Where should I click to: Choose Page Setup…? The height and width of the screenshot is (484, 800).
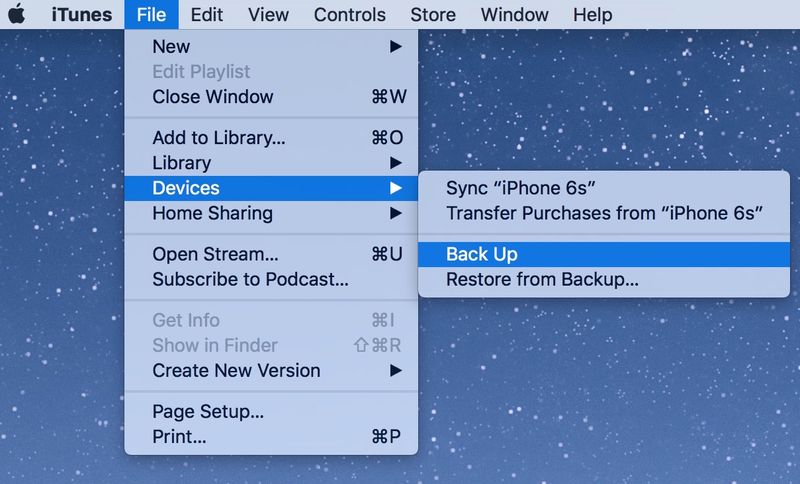271,411
